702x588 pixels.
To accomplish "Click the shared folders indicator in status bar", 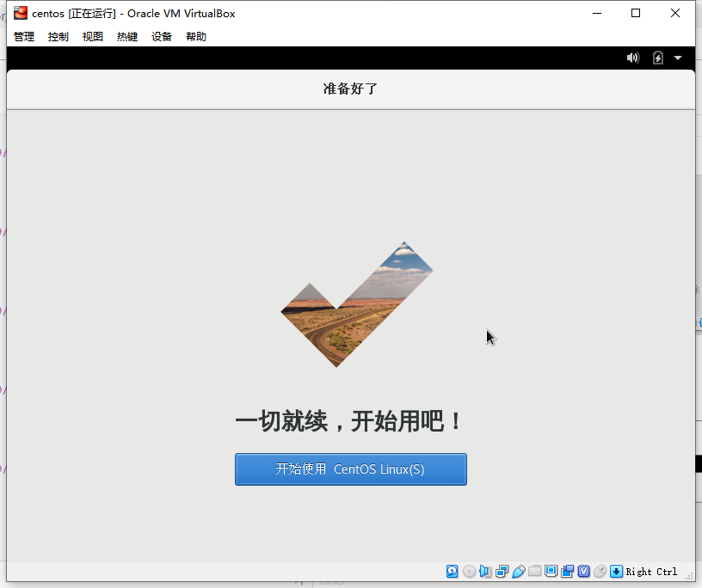I will click(x=534, y=572).
